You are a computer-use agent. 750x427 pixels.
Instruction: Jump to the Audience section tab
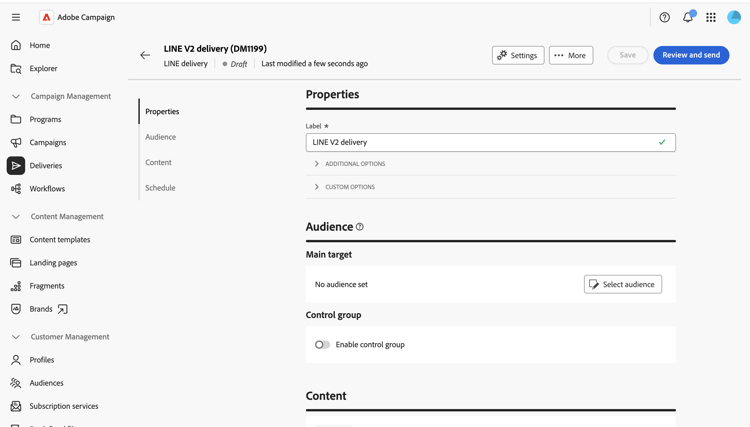[x=161, y=137]
